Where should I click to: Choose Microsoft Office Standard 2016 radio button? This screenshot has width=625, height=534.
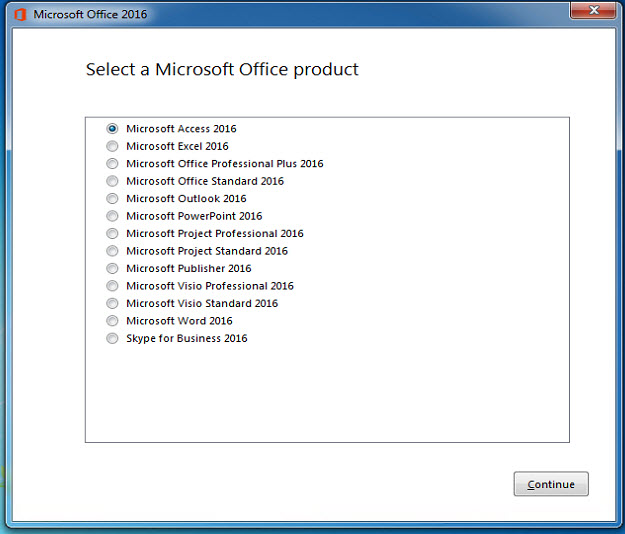pos(112,181)
